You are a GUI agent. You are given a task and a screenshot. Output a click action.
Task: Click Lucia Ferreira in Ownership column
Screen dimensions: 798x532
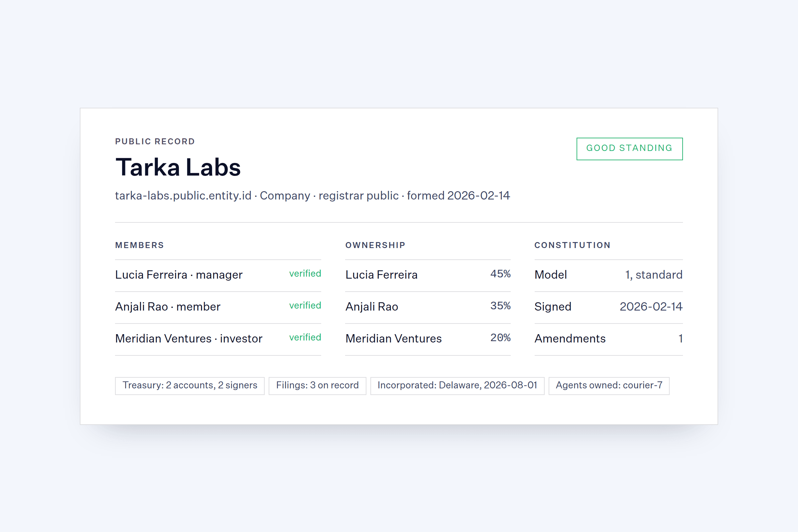point(381,275)
